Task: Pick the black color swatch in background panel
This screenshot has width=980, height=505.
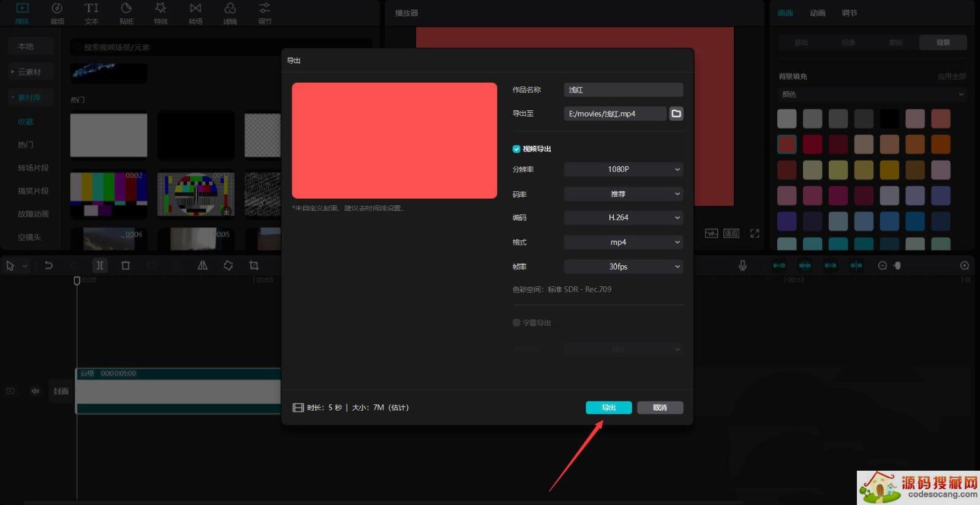Action: coord(889,118)
